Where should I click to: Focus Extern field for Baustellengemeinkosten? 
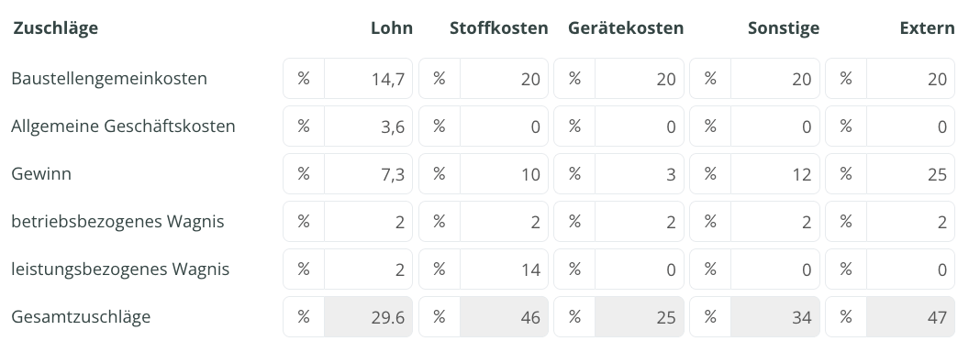[910, 79]
